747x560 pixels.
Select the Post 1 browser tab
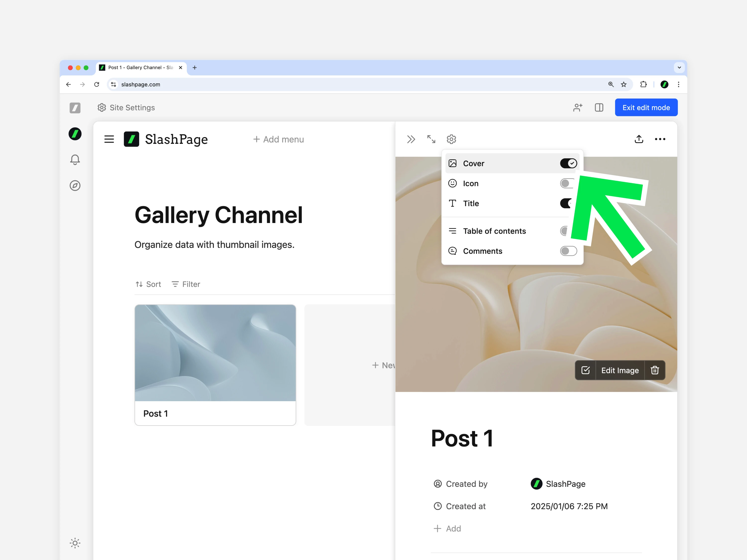coord(141,67)
